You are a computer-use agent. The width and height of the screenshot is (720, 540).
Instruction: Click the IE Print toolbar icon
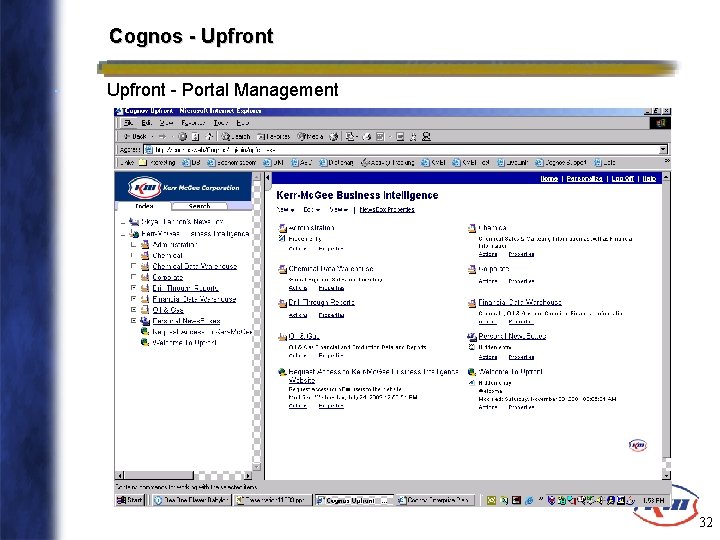pos(367,136)
